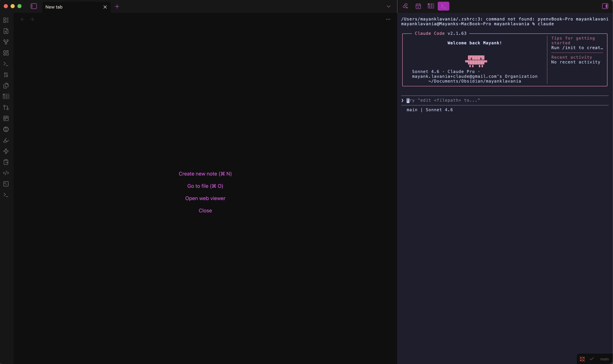613x364 pixels.
Task: Click the '~/Documents/Obsidian/mayanklavania' path text
Action: coord(475,81)
